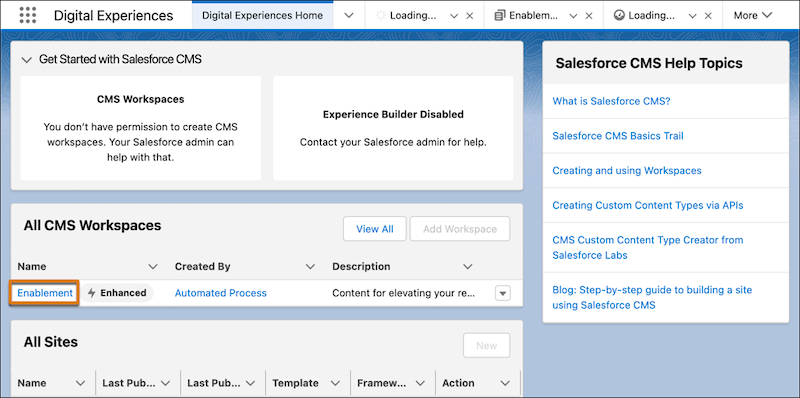Image resolution: width=800 pixels, height=398 pixels.
Task: Open Description column menu
Action: tap(467, 266)
